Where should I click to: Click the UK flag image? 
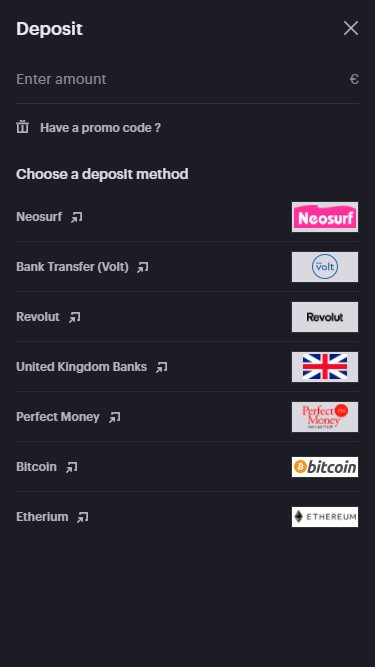[325, 367]
